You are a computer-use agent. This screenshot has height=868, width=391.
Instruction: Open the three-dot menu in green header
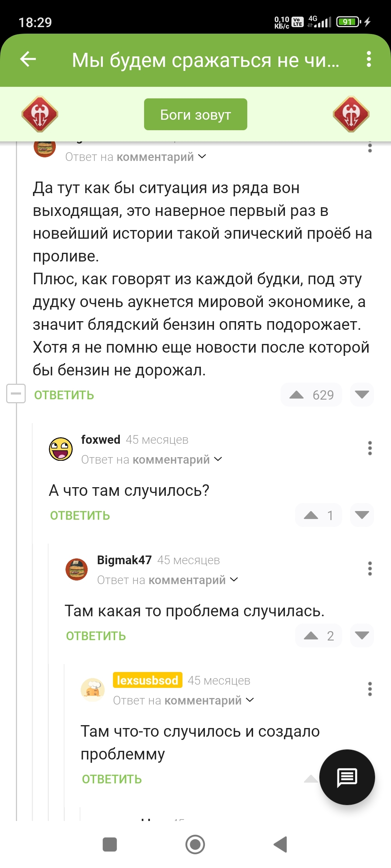(x=369, y=59)
